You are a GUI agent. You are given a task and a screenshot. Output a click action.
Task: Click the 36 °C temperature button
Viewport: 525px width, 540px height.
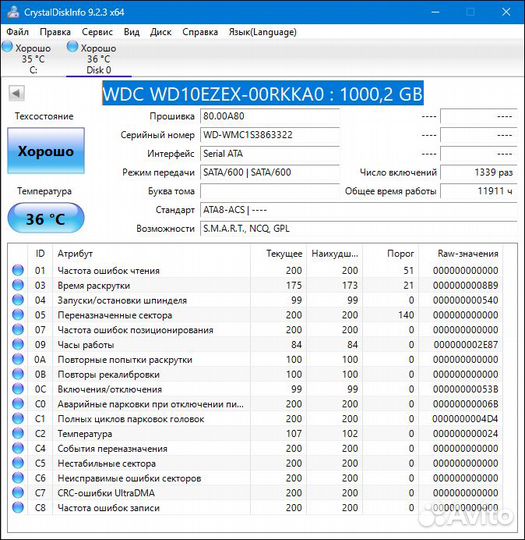(x=46, y=218)
